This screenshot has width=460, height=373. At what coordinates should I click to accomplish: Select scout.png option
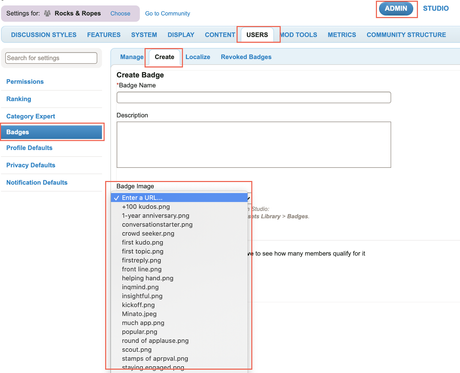click(x=179, y=350)
